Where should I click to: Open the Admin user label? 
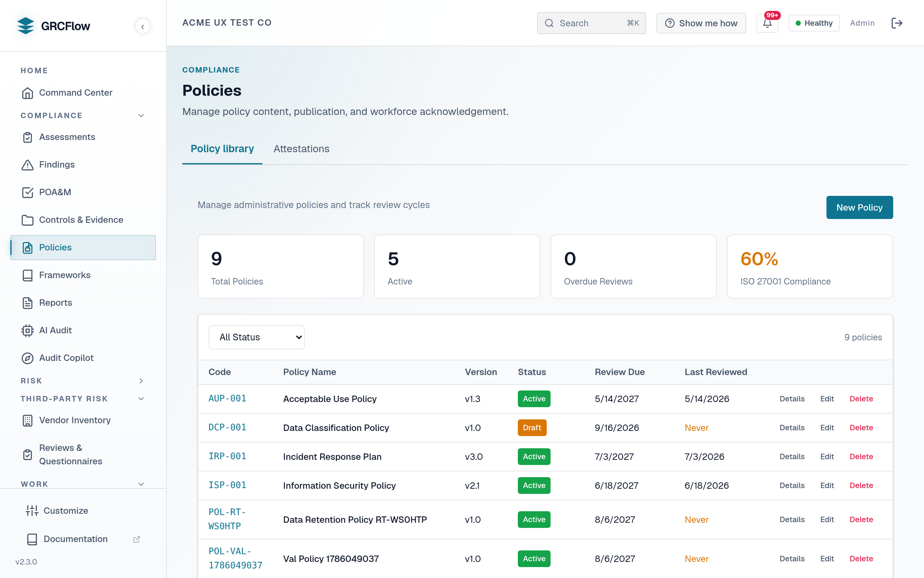862,23
